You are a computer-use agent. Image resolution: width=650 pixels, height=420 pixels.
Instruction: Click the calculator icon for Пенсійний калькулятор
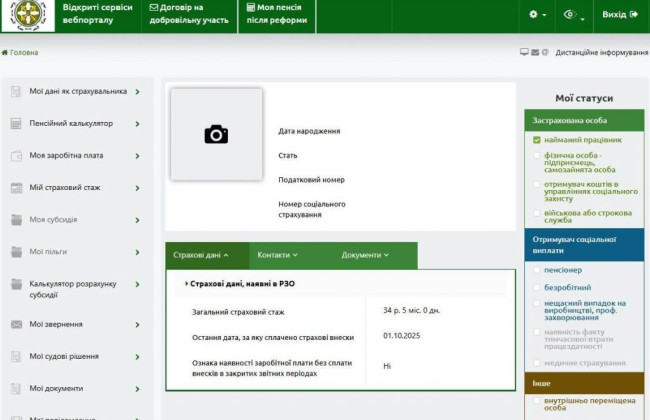[16, 124]
